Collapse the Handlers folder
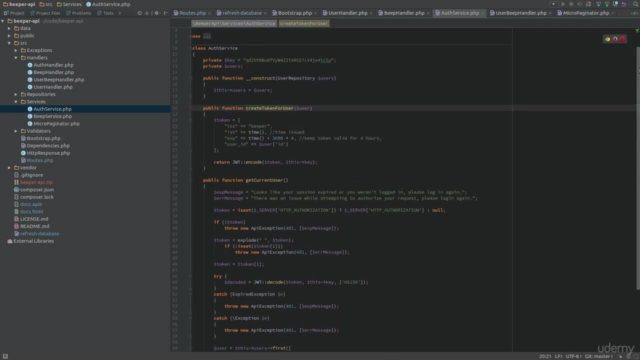 pos(16,58)
